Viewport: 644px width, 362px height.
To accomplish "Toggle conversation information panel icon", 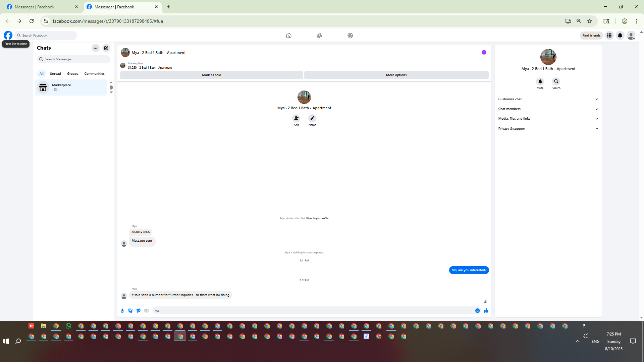I will pos(484,52).
